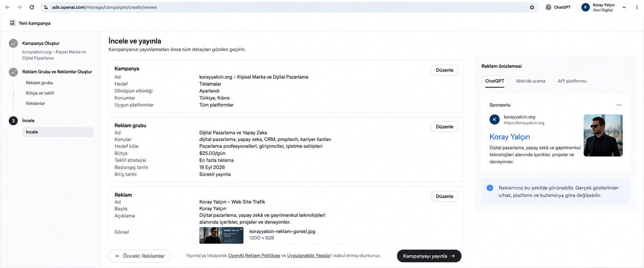Go to the Bütçe ve teklif sub-step
The image size is (644, 268).
click(x=40, y=93)
